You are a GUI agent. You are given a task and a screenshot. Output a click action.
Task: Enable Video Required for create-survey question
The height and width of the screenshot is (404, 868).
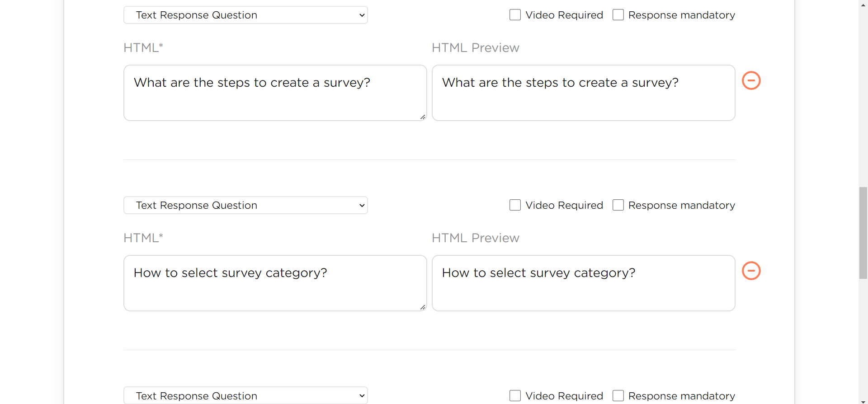(x=515, y=15)
